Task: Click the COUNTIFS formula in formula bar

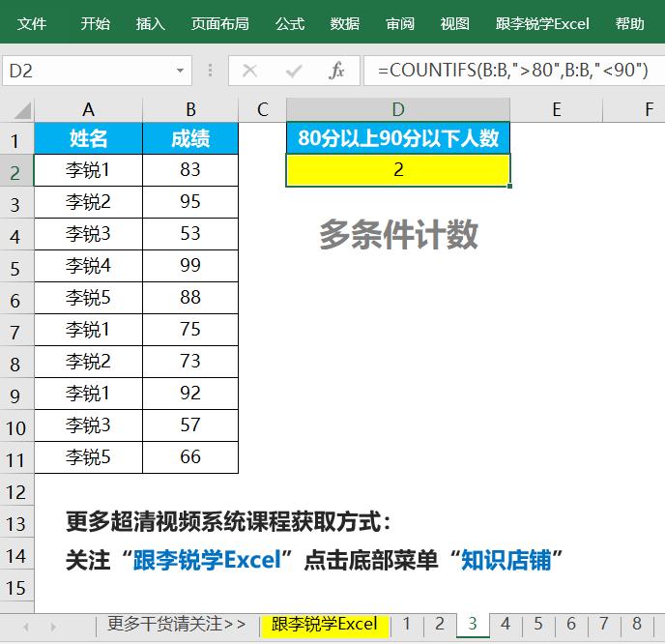Action: pos(512,71)
